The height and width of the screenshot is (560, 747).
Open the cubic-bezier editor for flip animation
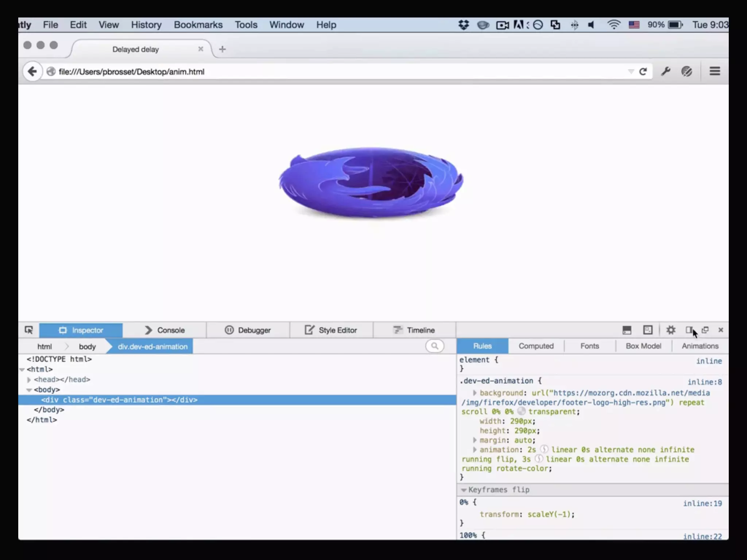(x=544, y=449)
